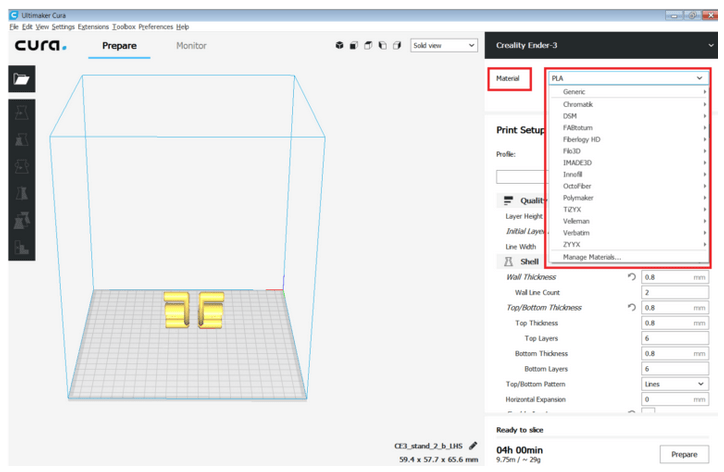Select the Move tool in sidebar
The height and width of the screenshot is (472, 724).
pos(22,112)
